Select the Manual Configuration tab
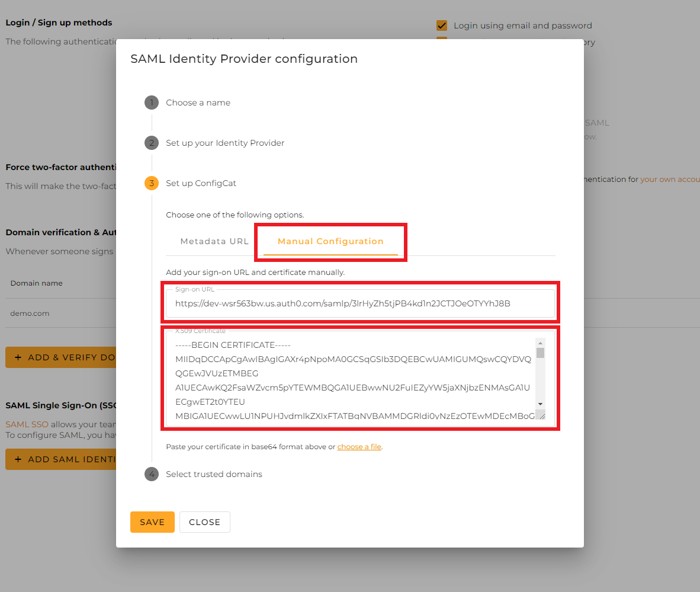 coord(330,241)
